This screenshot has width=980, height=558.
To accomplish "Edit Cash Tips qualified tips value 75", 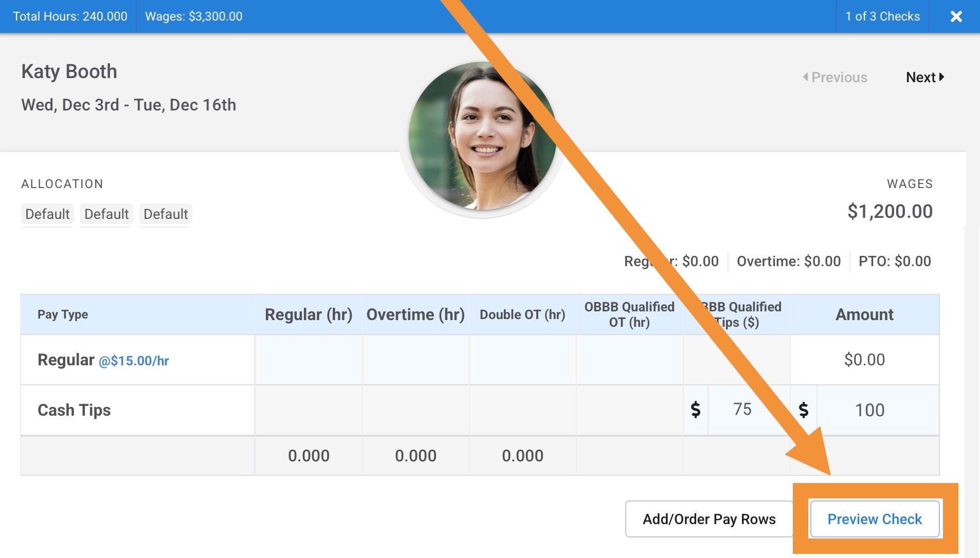I will [x=742, y=410].
